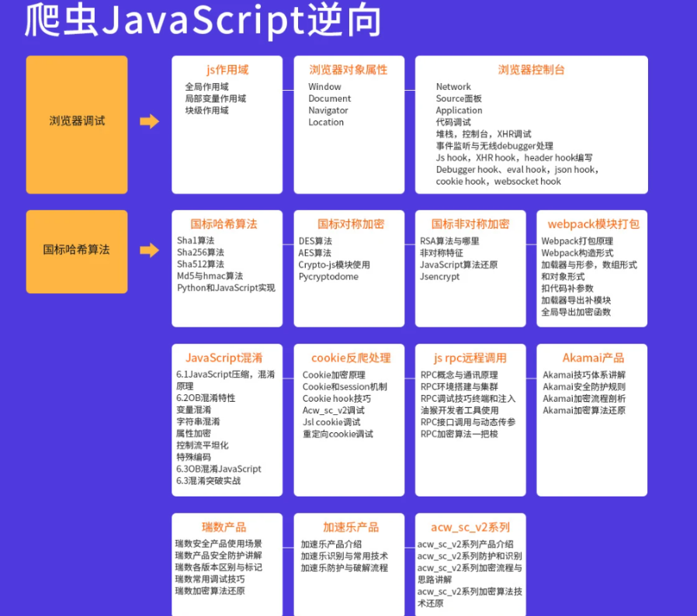
Task: Select the orange 国标哈希算法 category box
Action: (x=77, y=250)
